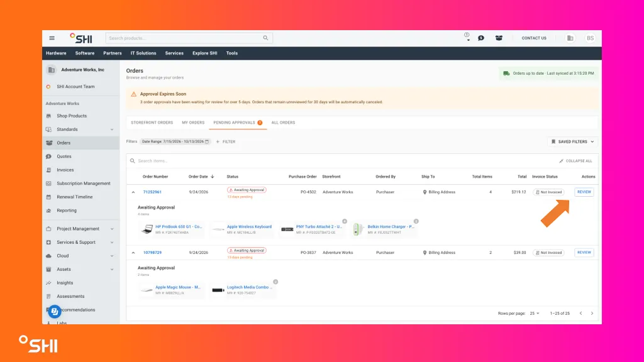Open Invoices in the sidebar

point(65,170)
